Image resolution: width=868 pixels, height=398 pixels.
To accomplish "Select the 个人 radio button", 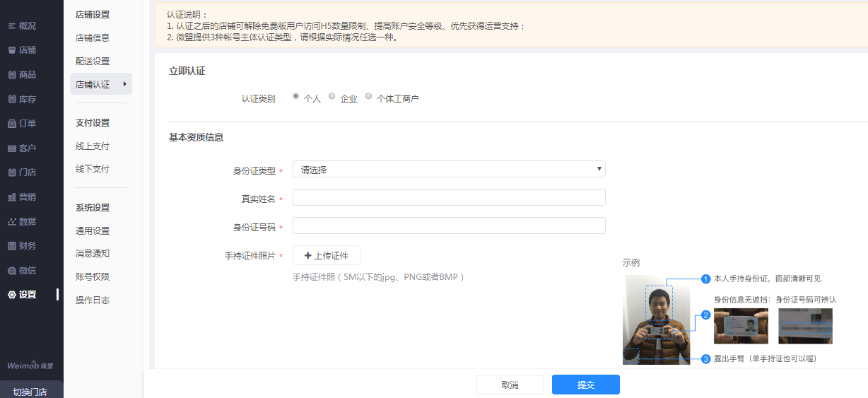I will click(x=295, y=96).
